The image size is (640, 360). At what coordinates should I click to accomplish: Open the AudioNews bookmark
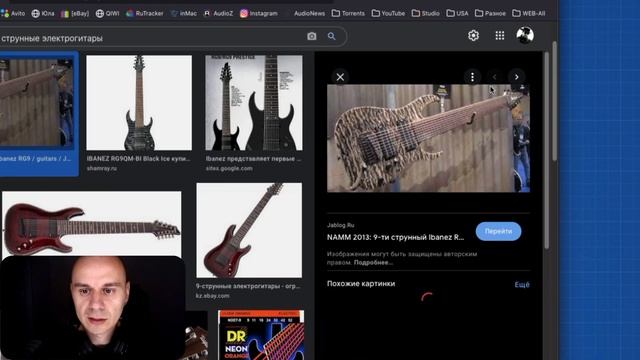[x=309, y=13]
